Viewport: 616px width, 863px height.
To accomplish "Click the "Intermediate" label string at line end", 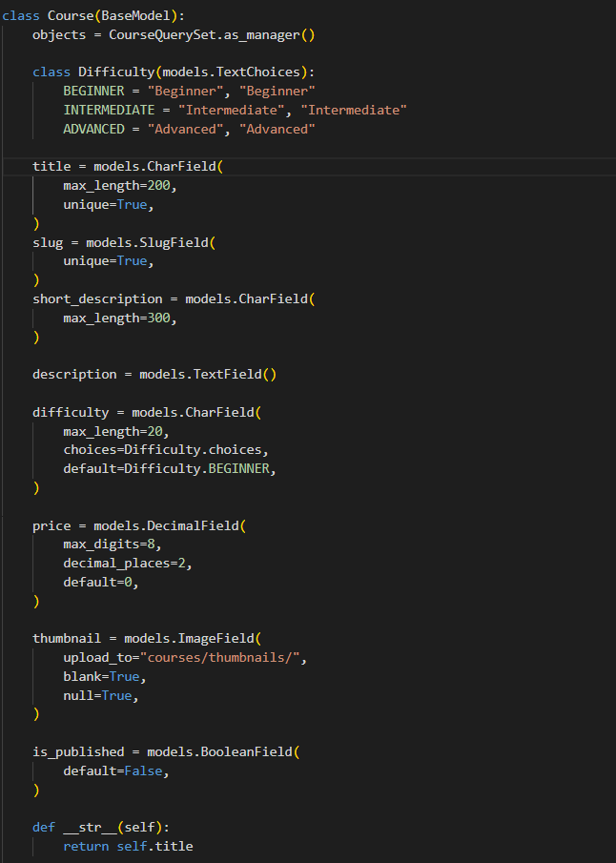I will (354, 110).
